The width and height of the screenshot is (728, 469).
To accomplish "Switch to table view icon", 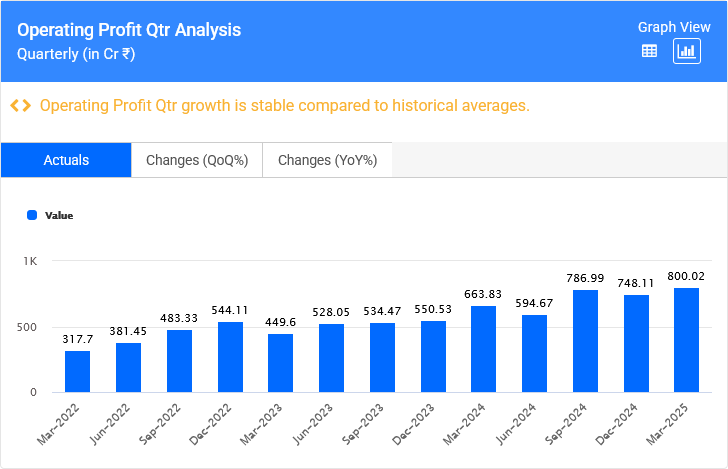I will click(x=649, y=51).
